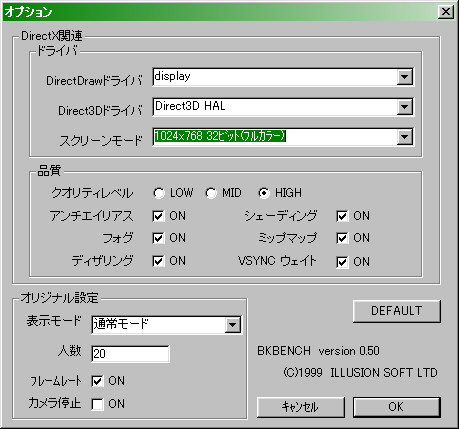Toggle the アンチエイリアス ON checkbox

pos(158,216)
